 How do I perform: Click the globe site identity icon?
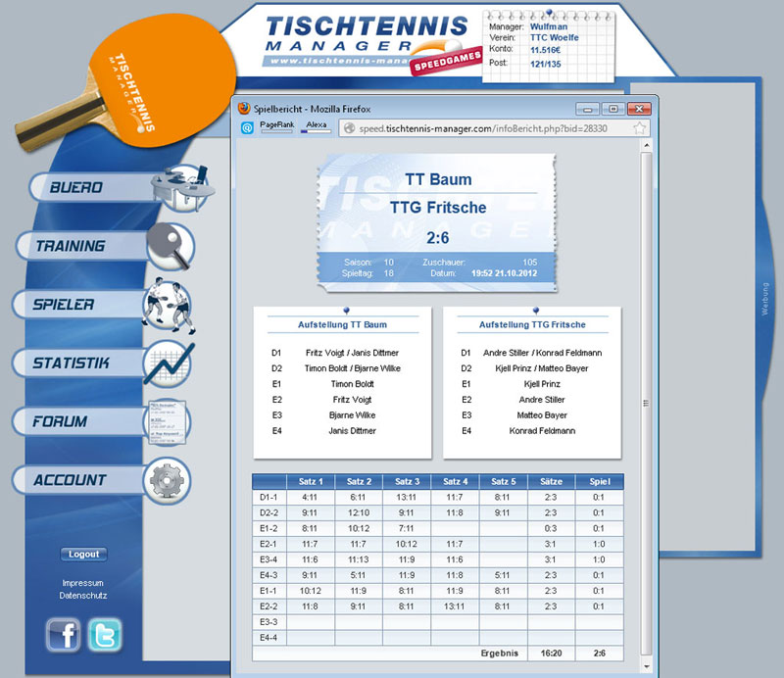point(350,128)
